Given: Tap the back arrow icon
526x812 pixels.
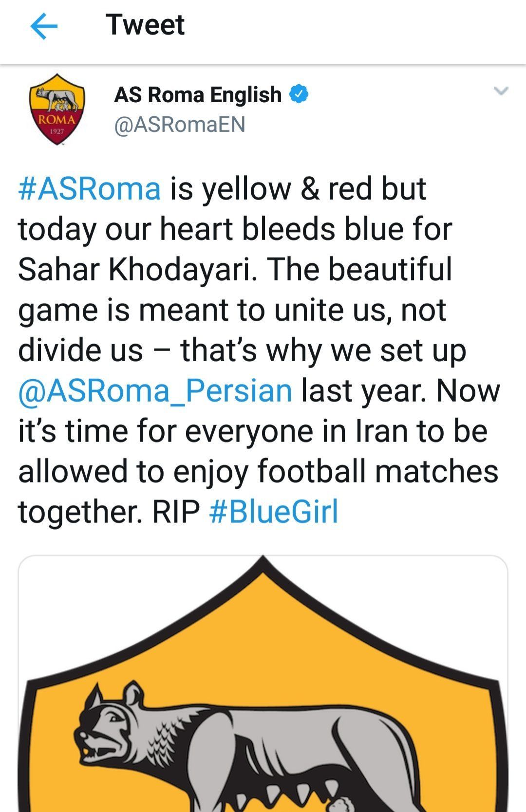Looking at the screenshot, I should point(44,26).
